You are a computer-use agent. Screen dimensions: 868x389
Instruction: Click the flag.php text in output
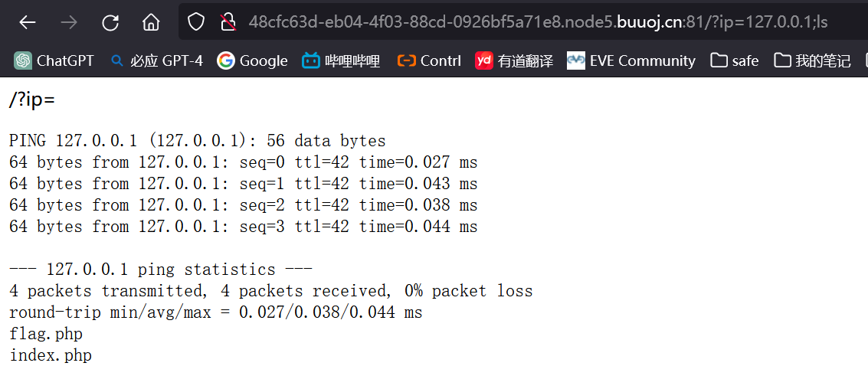tap(46, 334)
